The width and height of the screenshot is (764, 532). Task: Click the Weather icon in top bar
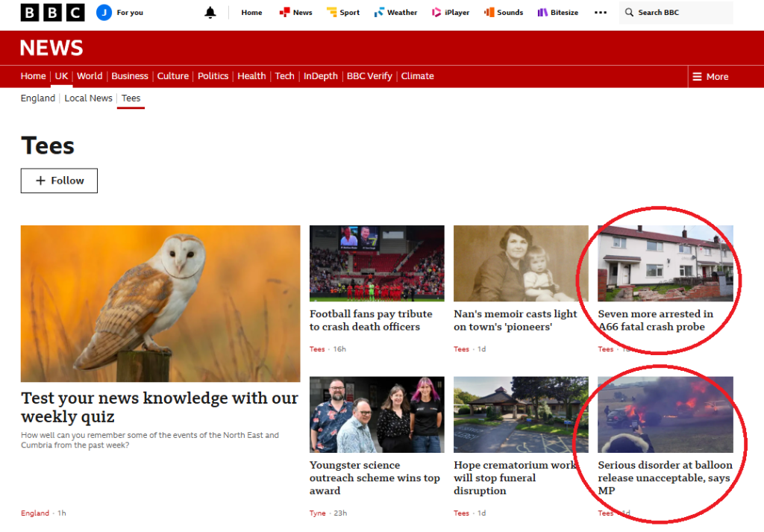tap(378, 13)
